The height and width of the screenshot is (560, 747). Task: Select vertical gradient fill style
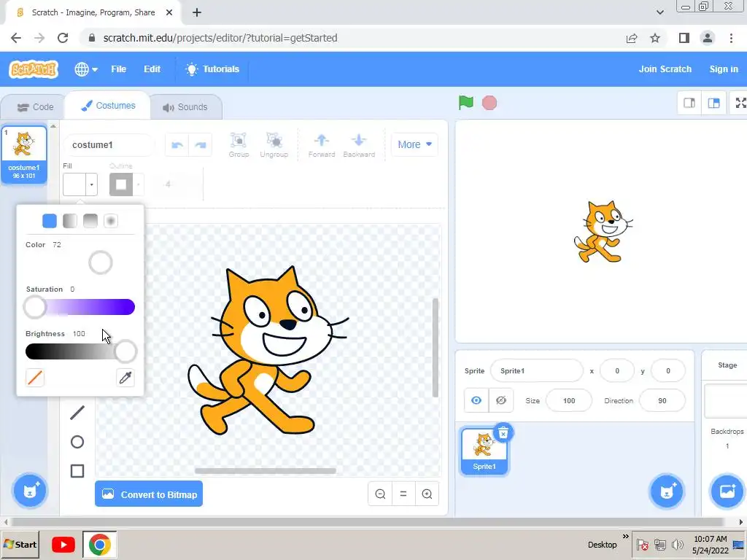90,221
